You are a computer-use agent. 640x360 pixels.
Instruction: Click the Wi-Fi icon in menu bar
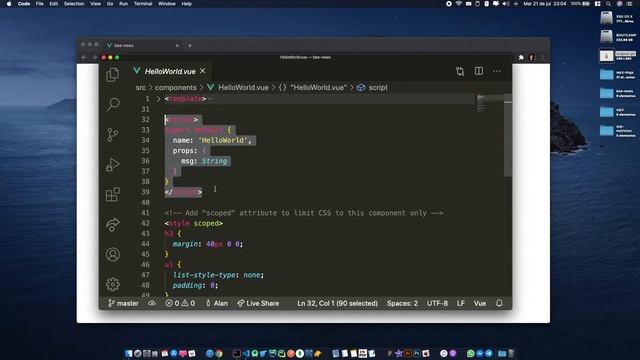(459, 4)
